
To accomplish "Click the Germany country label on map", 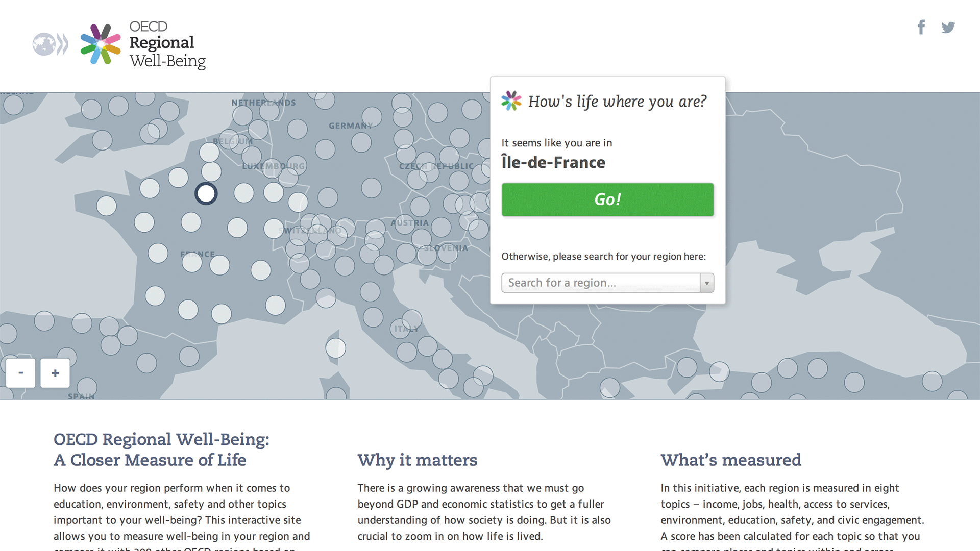I will (x=351, y=126).
